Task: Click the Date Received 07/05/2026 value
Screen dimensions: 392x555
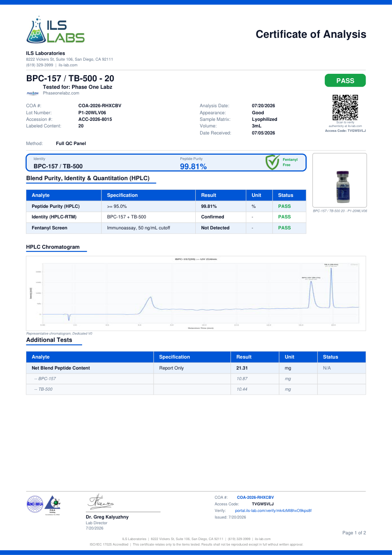Action: click(x=263, y=133)
